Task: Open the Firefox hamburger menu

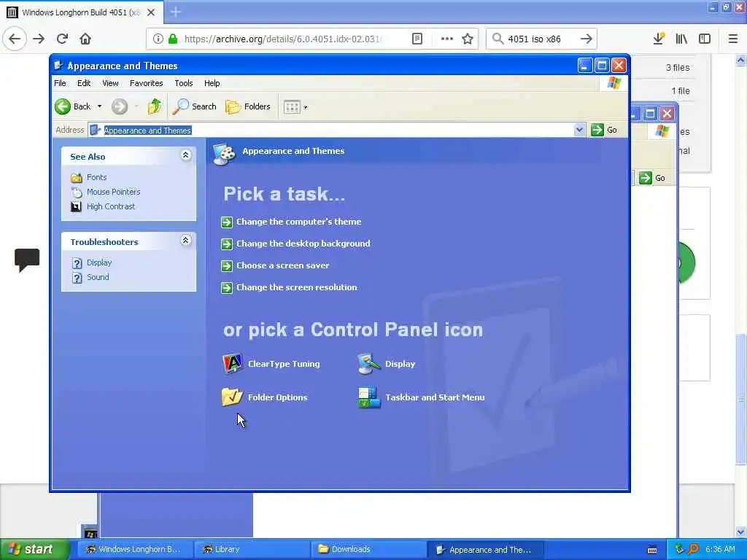Action: click(733, 39)
